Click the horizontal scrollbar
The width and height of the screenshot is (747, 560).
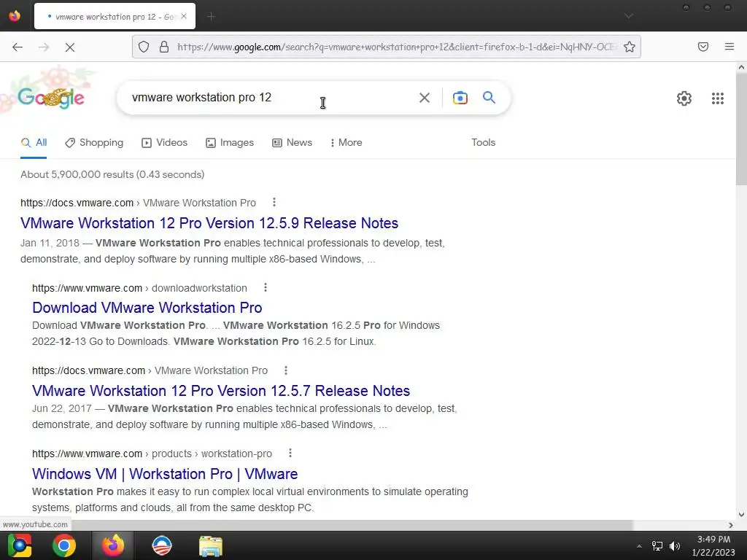pyautogui.click(x=352, y=525)
